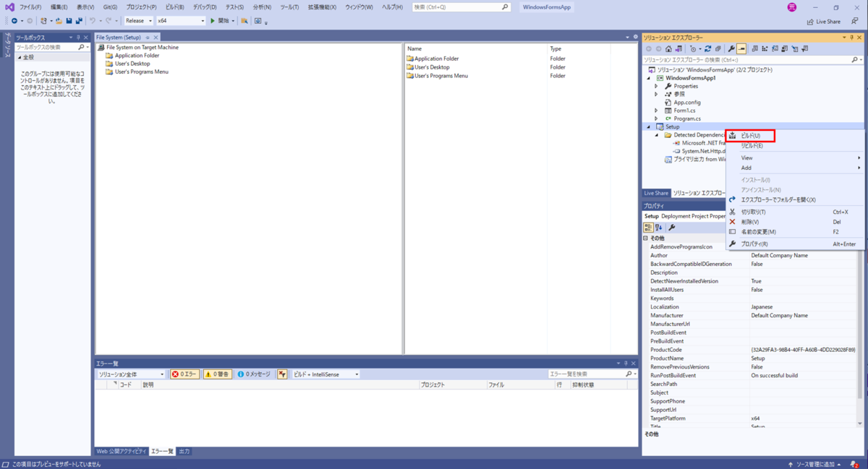
Task: Click the Alphabetical sort icon in Properties
Action: coord(659,228)
